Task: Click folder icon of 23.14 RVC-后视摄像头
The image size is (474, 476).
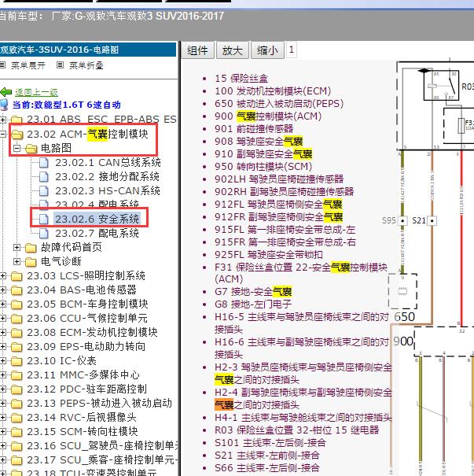Action: click(x=17, y=418)
